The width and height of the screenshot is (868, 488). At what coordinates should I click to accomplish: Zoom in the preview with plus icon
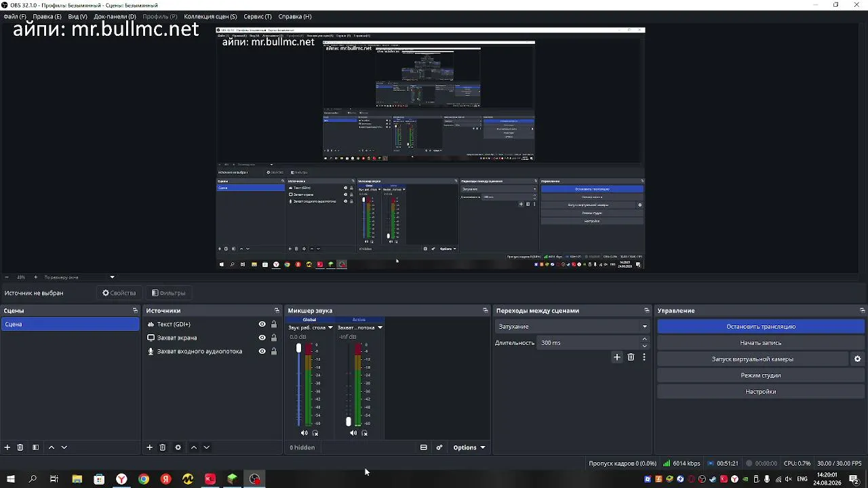36,277
